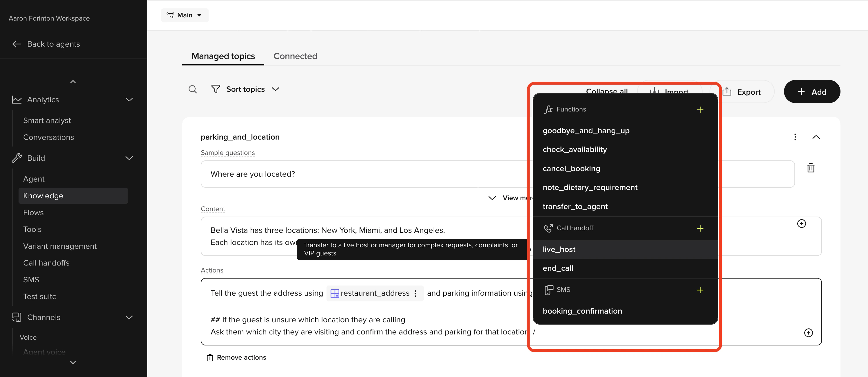Open the topic search magnifier icon
Image resolution: width=868 pixels, height=377 pixels.
tap(193, 89)
